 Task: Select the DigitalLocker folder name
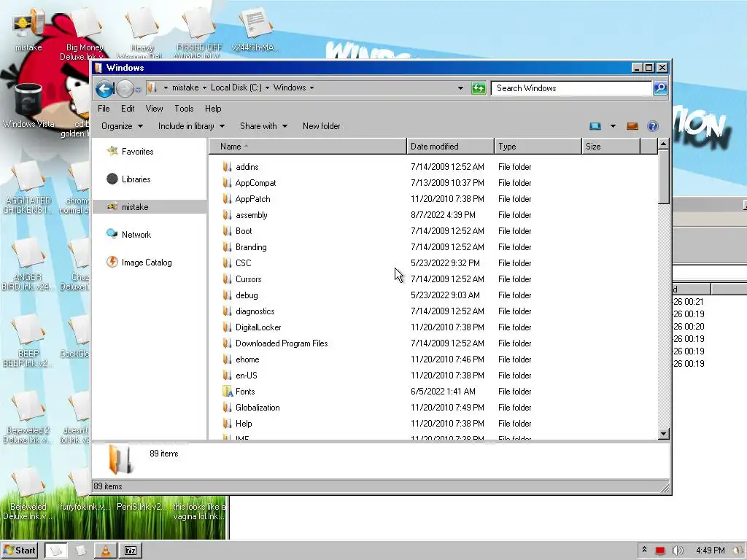258,327
